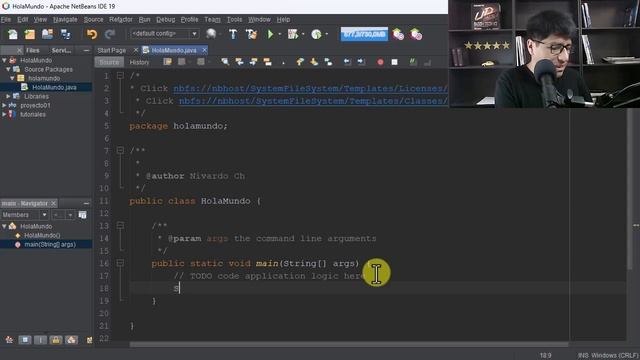The height and width of the screenshot is (360, 640).
Task: Open the Run Project dropdown arrow
Action: (280, 34)
